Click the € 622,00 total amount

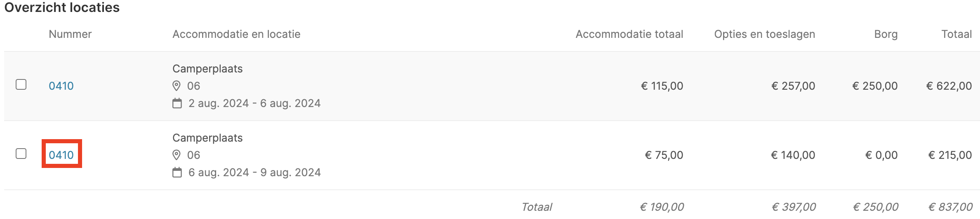949,86
